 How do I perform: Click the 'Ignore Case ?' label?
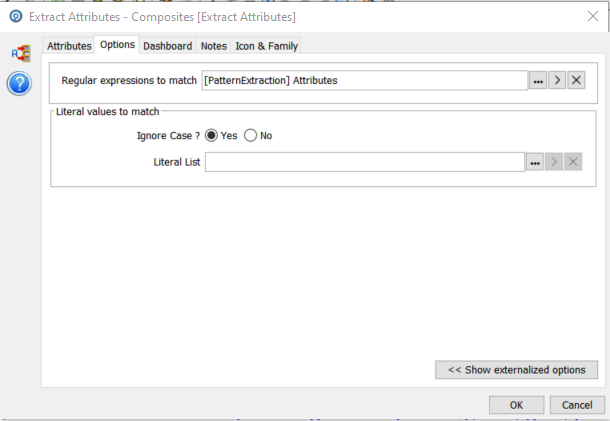[168, 136]
